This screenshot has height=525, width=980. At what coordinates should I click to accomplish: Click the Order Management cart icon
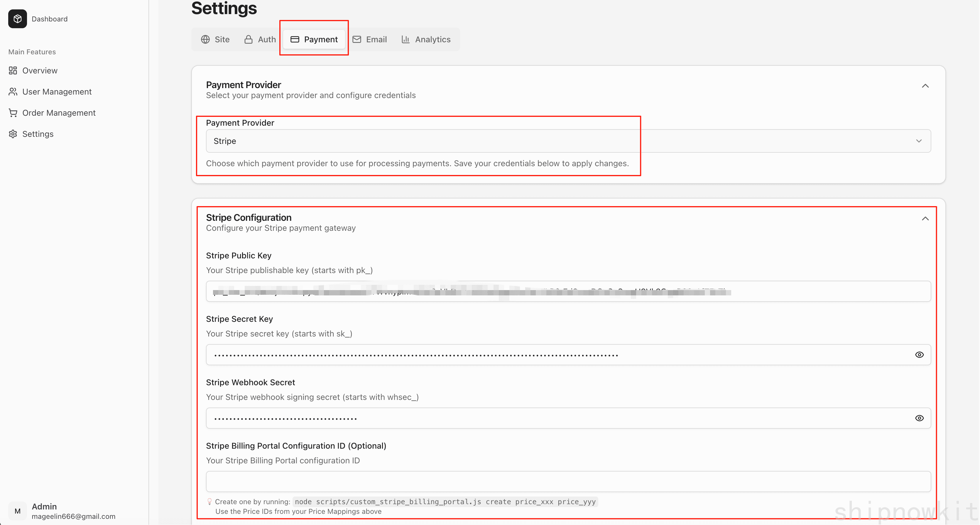click(x=13, y=113)
